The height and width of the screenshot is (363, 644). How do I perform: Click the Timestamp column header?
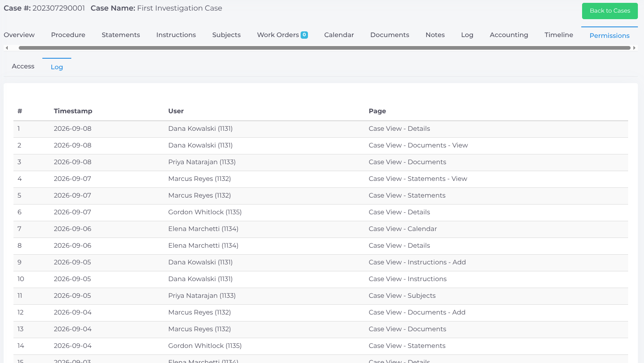[73, 111]
